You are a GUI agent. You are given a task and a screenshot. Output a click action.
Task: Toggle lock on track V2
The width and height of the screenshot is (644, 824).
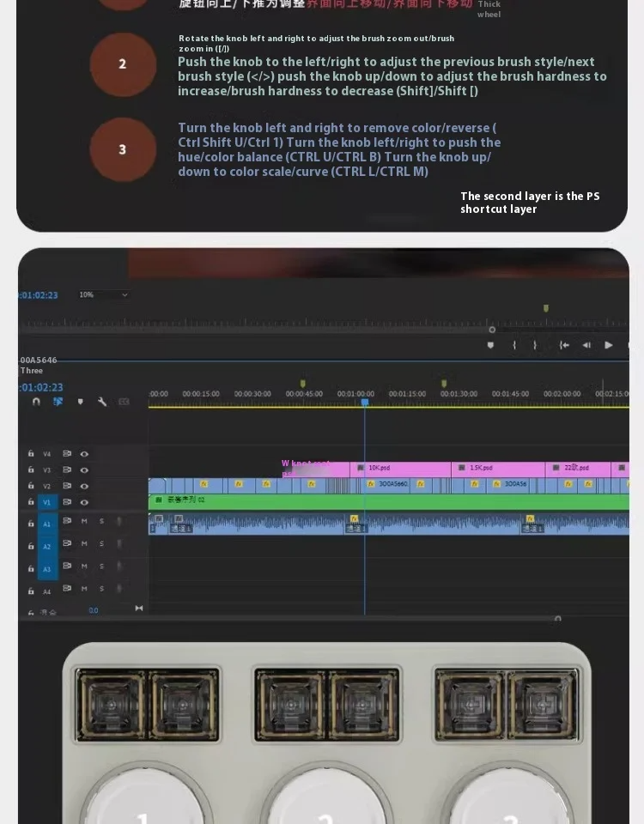(31, 486)
